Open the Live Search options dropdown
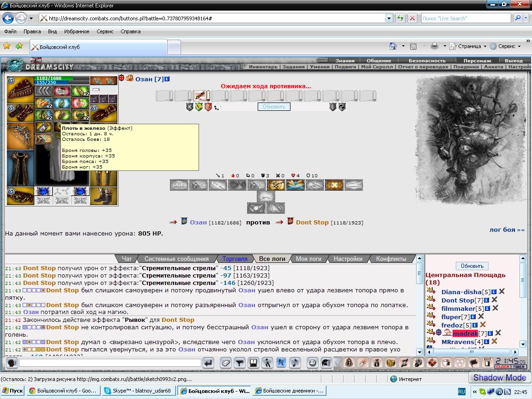532x399 pixels. (x=526, y=18)
